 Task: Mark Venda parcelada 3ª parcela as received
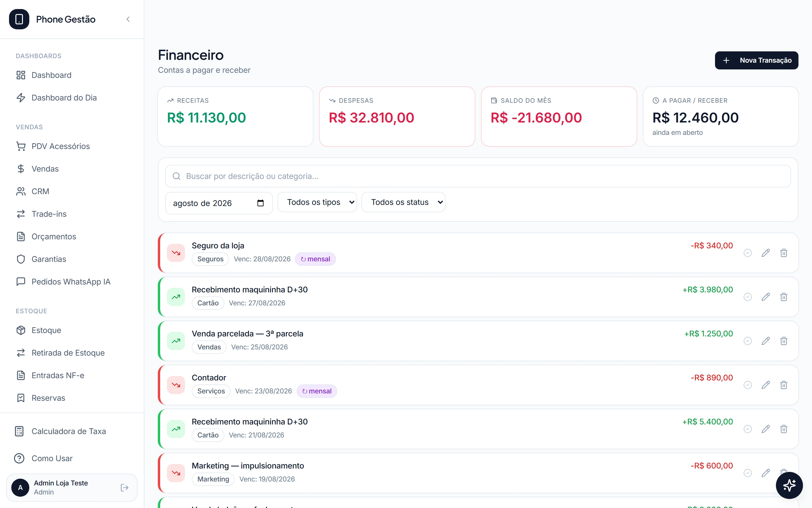point(748,341)
